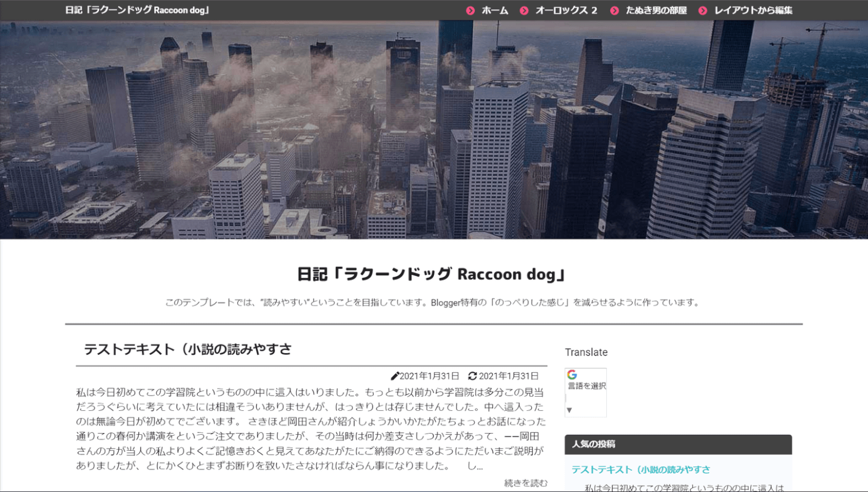This screenshot has width=868, height=492.
Task: Go to たぬき男の部屋 menu item
Action: click(656, 10)
